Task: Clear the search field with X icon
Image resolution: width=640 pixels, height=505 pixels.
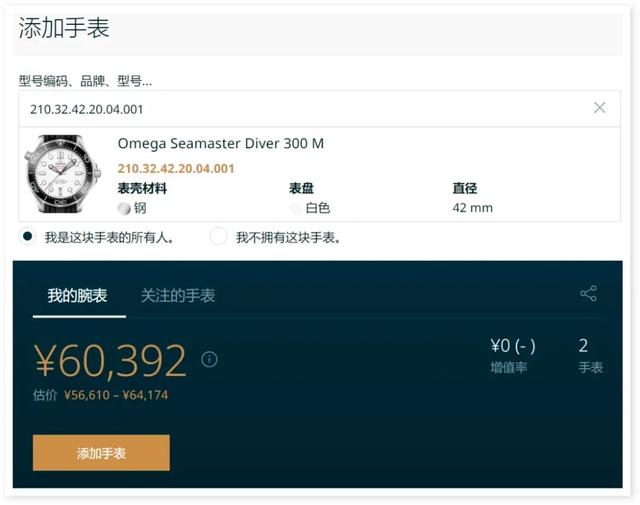Action: 599,108
